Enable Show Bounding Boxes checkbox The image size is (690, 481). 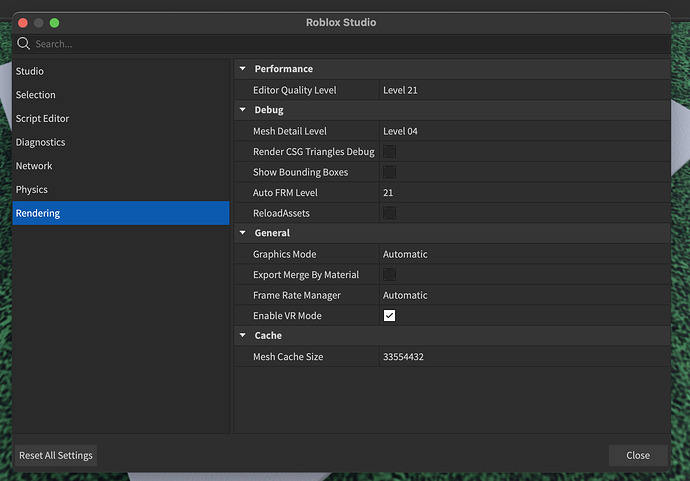[x=389, y=172]
